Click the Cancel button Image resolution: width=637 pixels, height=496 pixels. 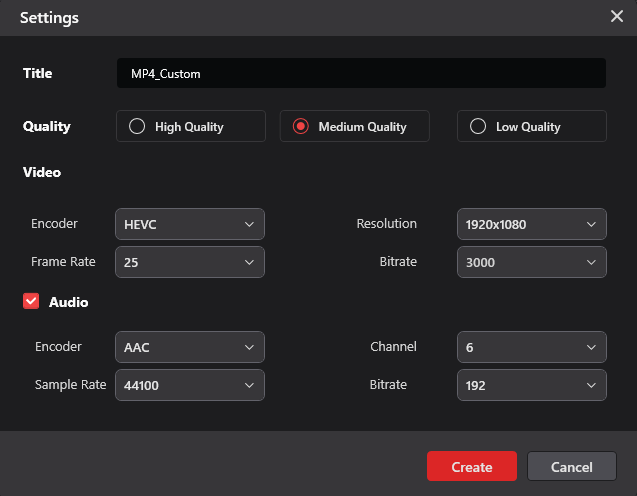[x=572, y=466]
